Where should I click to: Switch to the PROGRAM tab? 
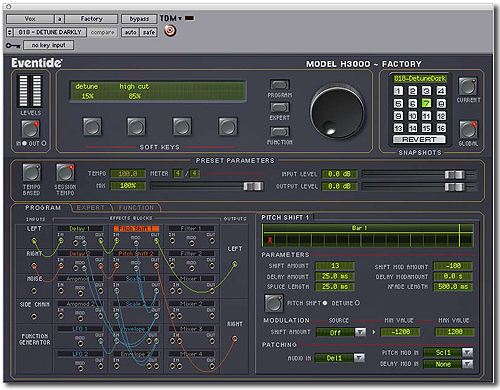click(43, 208)
